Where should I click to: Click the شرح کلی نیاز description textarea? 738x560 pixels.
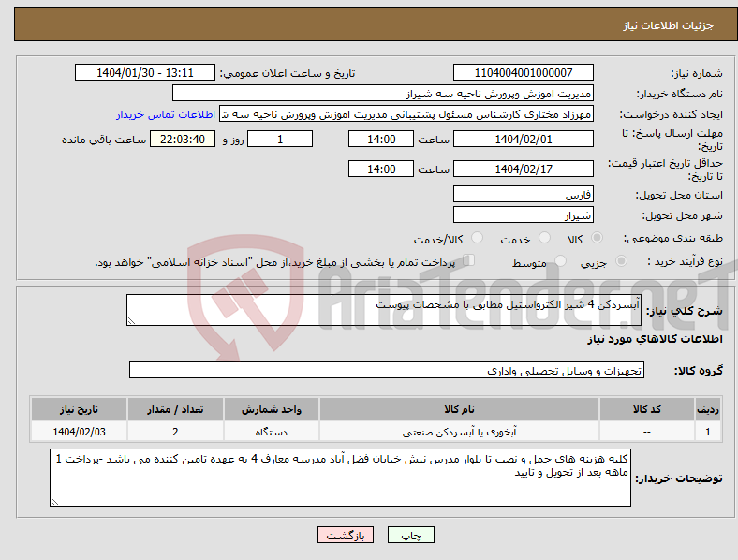pyautogui.click(x=384, y=310)
